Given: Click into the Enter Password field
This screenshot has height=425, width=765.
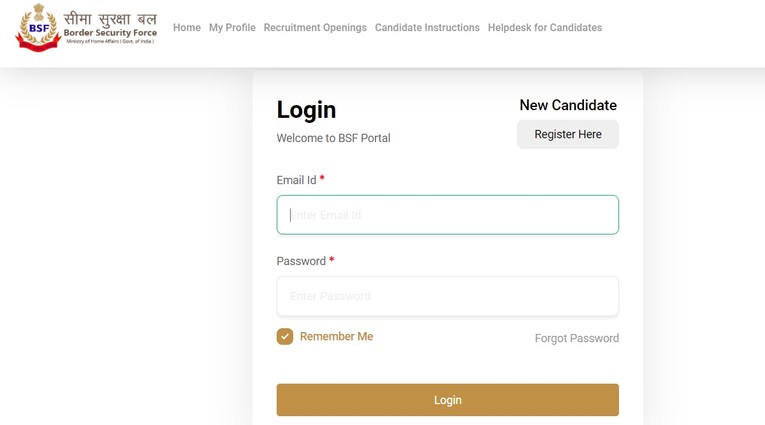Looking at the screenshot, I should (447, 296).
